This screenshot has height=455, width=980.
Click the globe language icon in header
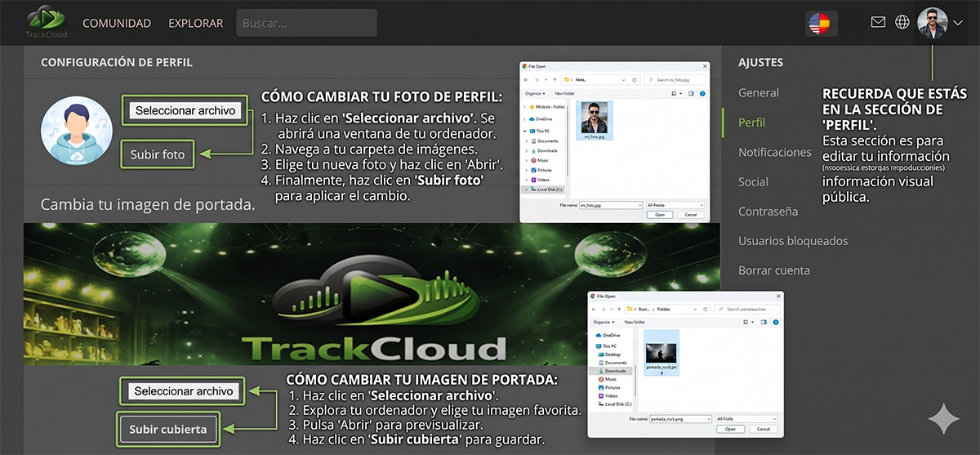point(902,22)
